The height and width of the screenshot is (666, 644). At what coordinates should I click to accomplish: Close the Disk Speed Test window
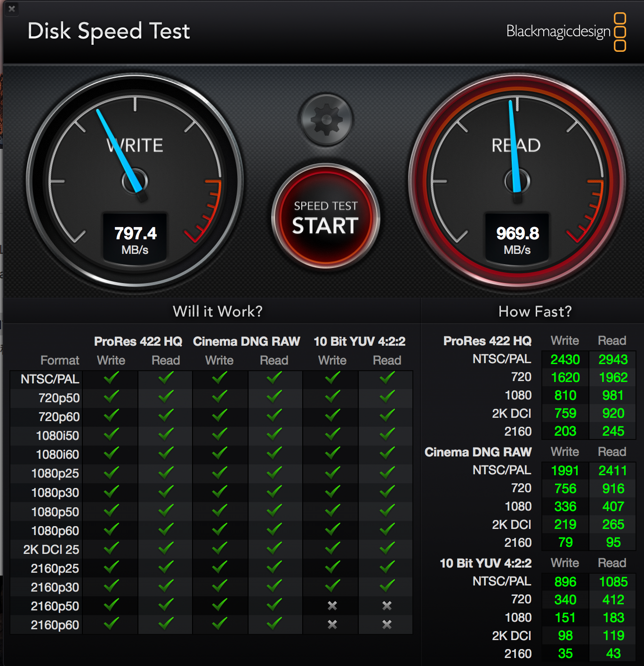[x=12, y=8]
